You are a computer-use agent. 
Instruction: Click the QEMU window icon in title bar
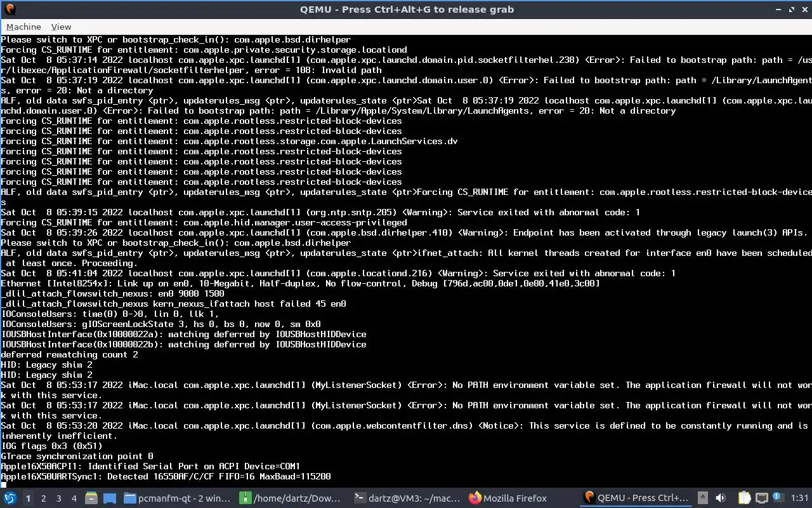coord(10,10)
